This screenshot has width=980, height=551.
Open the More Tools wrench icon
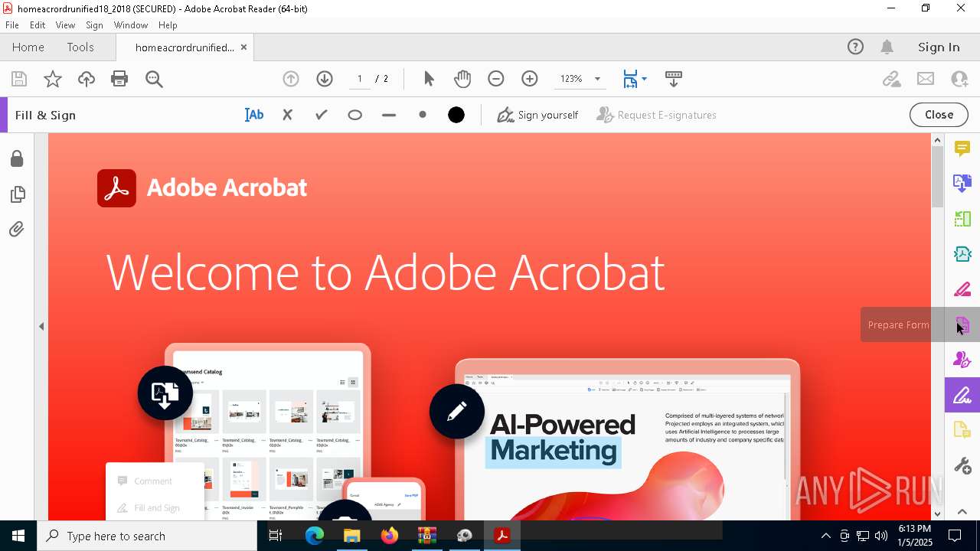click(962, 465)
